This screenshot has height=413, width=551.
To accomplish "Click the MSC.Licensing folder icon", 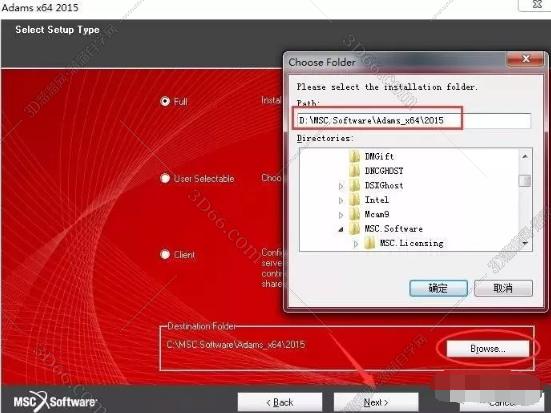I will [x=370, y=243].
